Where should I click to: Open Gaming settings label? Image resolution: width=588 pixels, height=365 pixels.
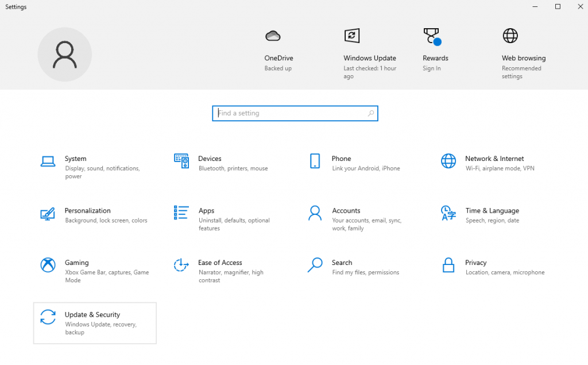tap(76, 263)
